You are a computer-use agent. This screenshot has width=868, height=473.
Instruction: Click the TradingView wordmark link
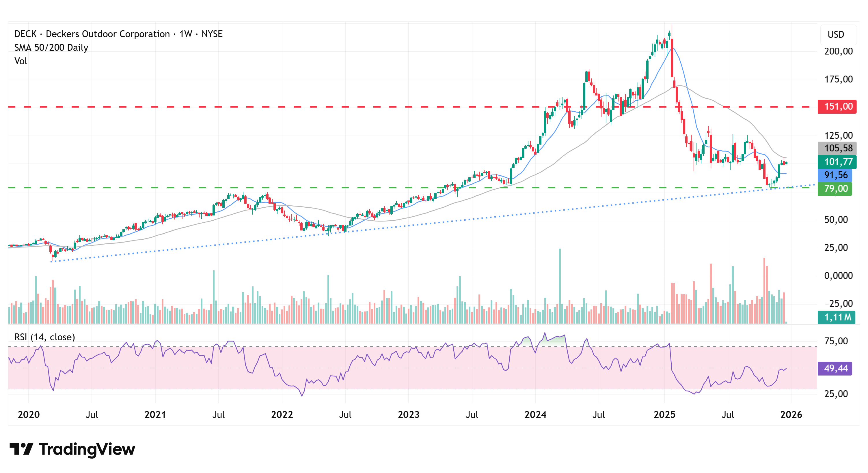[87, 449]
